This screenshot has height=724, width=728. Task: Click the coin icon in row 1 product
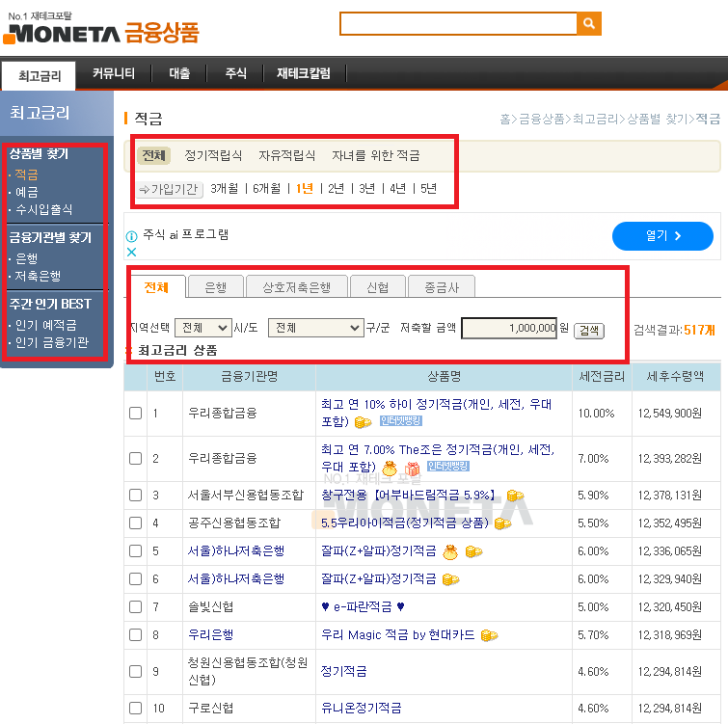pos(363,422)
